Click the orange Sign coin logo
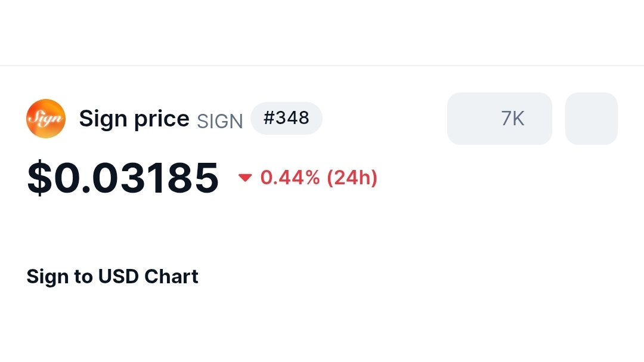This screenshot has height=362, width=644. pyautogui.click(x=46, y=119)
